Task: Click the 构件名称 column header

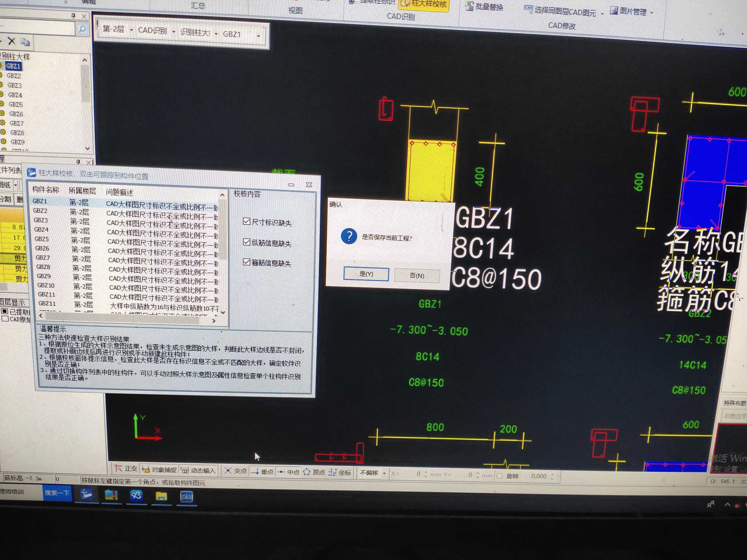Action: coord(46,189)
